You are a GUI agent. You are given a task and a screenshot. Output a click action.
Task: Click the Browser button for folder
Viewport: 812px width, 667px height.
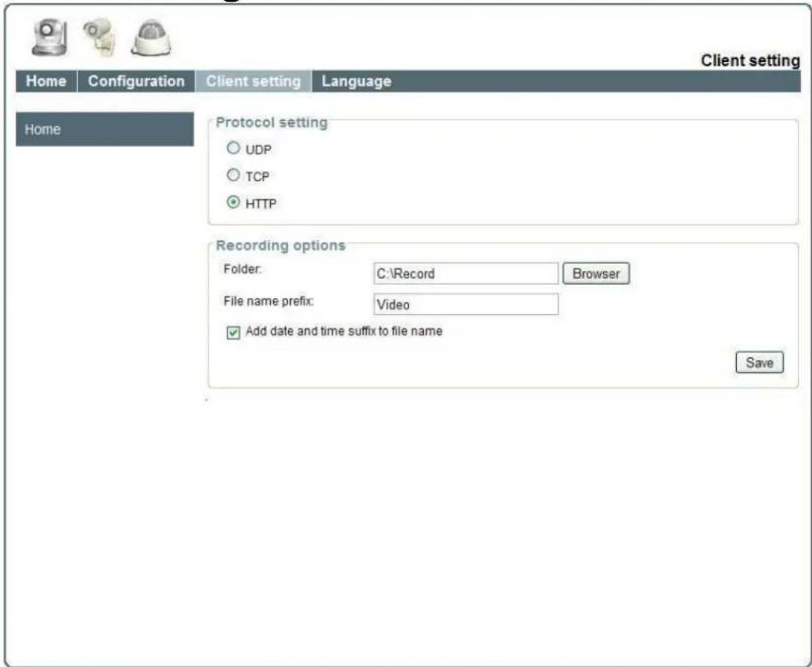596,273
